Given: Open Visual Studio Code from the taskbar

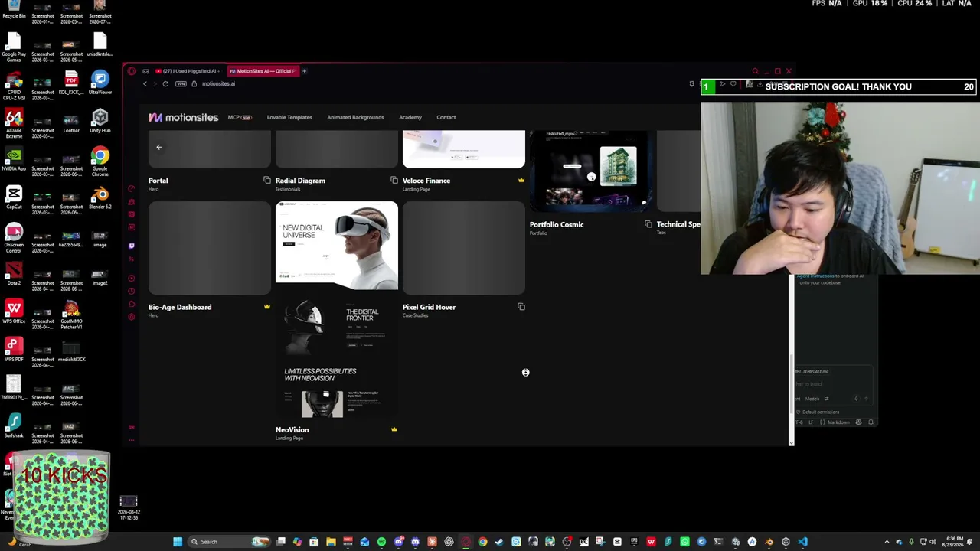Looking at the screenshot, I should (x=802, y=542).
